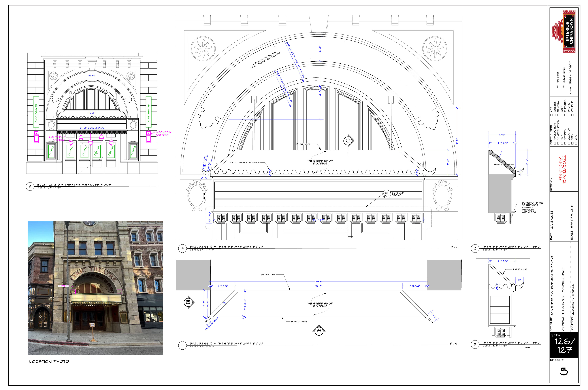The width and height of the screenshot is (588, 390).
Task: Click the circled A tag of 1/4" elevation
Action: tap(30, 186)
